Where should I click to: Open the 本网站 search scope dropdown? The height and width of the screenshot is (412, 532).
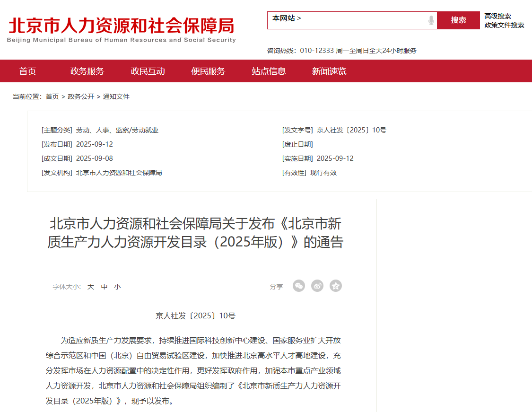[287, 18]
